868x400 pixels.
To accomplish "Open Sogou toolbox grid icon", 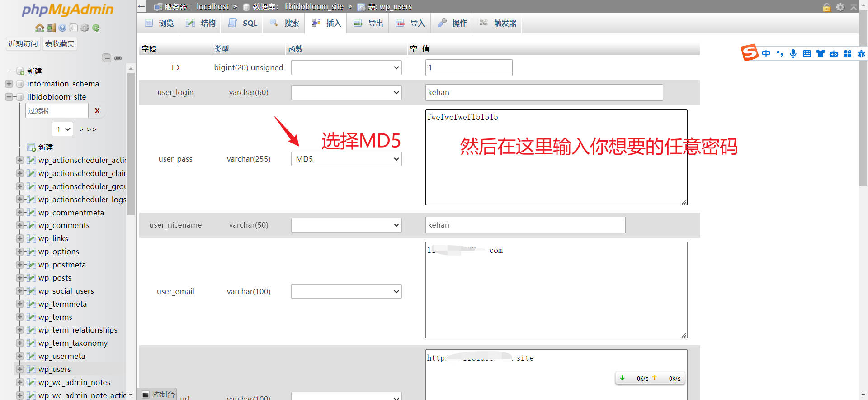I will coord(848,54).
